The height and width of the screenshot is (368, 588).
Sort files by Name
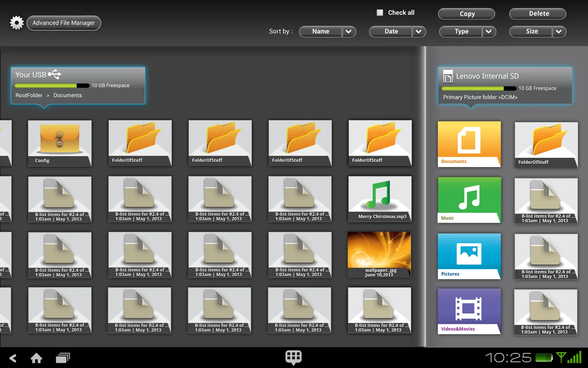click(320, 32)
